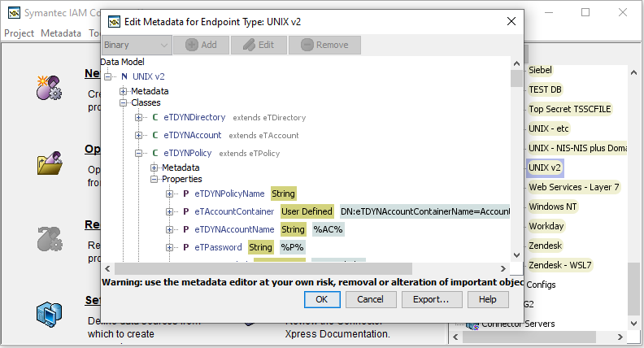644x348 pixels.
Task: Click the class icon beside eTDYNAccount
Action: point(154,136)
